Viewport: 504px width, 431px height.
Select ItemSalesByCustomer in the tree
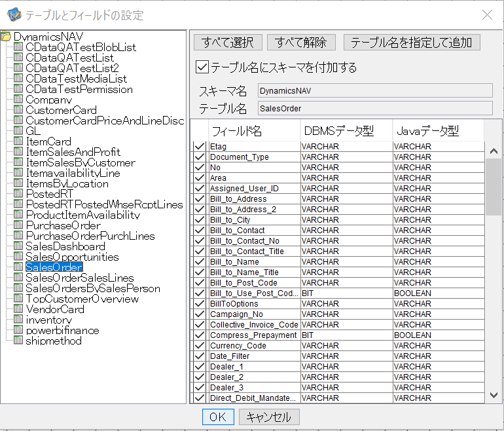click(x=81, y=162)
